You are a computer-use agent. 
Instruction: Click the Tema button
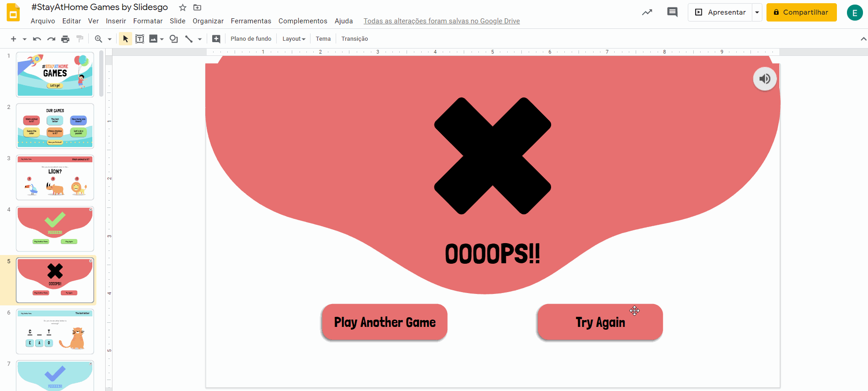coord(323,39)
